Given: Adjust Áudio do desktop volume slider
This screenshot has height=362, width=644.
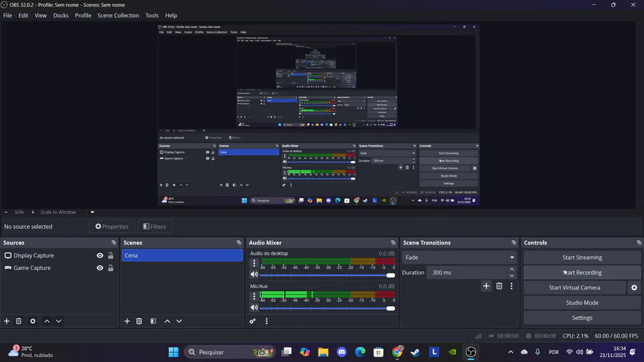Looking at the screenshot, I should [x=327, y=275].
